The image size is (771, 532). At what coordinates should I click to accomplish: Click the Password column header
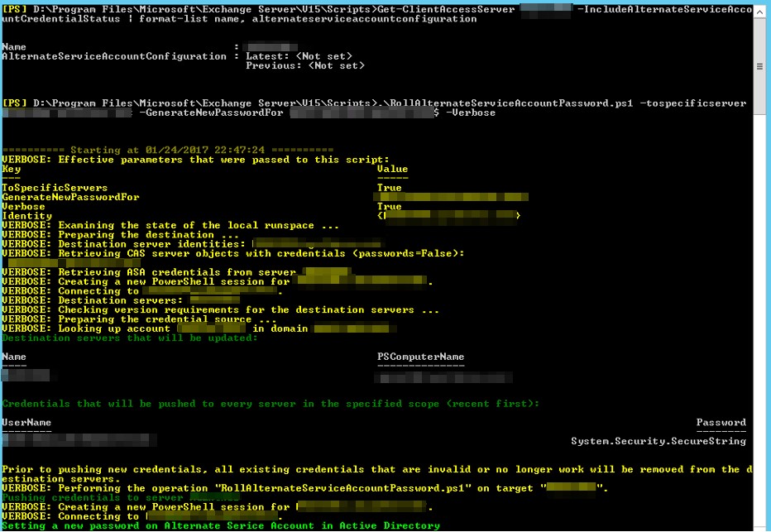[721, 422]
